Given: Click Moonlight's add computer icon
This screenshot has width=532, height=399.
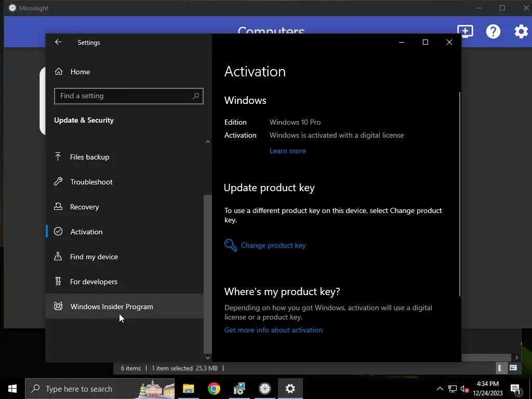Looking at the screenshot, I should click(x=465, y=31).
